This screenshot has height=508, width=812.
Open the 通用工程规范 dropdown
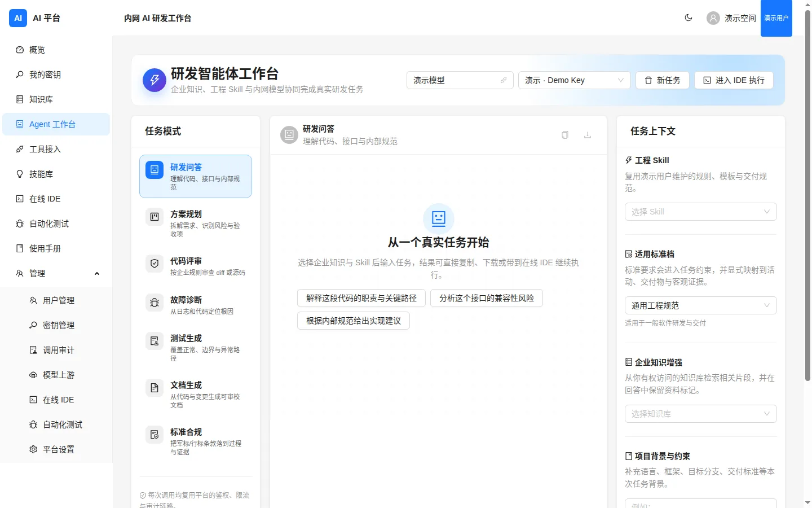coord(701,305)
